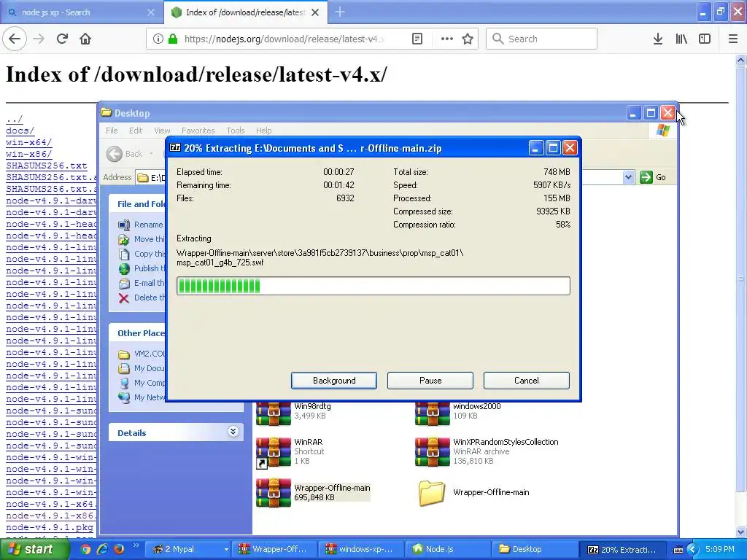The width and height of the screenshot is (747, 560).
Task: Expand hidden quick launch icons chevron
Action: pyautogui.click(x=136, y=545)
